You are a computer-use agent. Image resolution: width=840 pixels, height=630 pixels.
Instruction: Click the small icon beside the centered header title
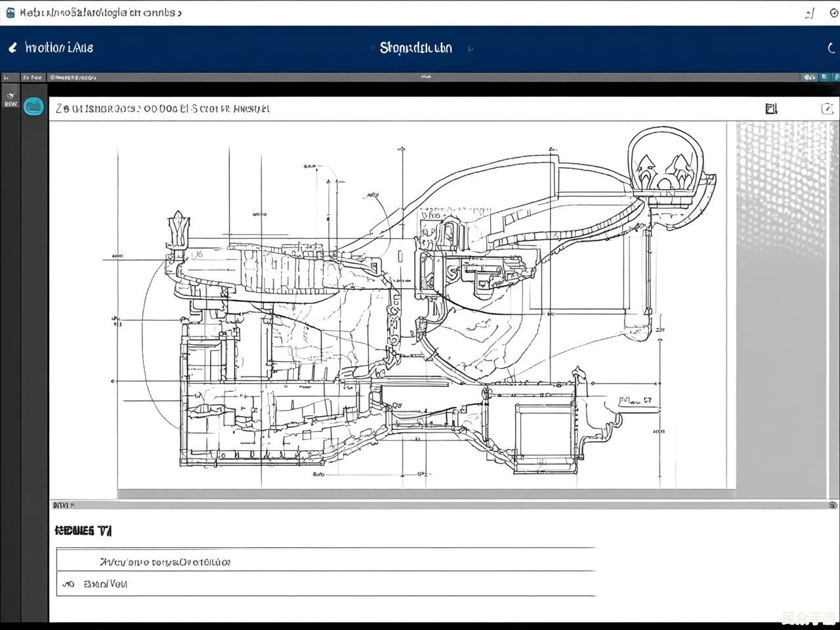pos(470,48)
